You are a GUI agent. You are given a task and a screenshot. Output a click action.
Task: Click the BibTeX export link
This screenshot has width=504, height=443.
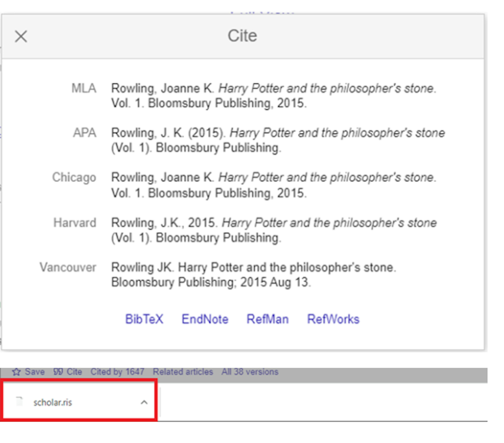click(x=144, y=319)
